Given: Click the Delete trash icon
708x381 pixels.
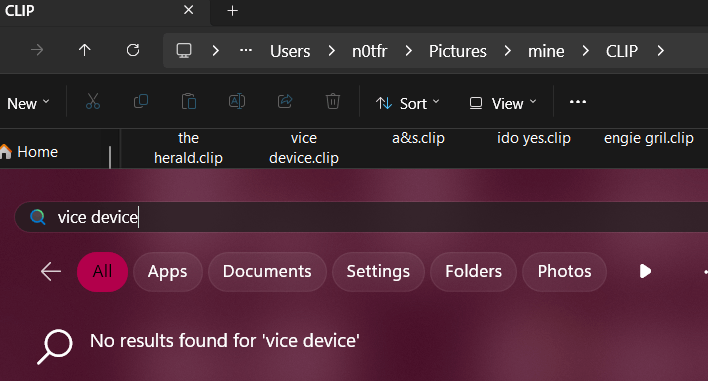Looking at the screenshot, I should [333, 101].
